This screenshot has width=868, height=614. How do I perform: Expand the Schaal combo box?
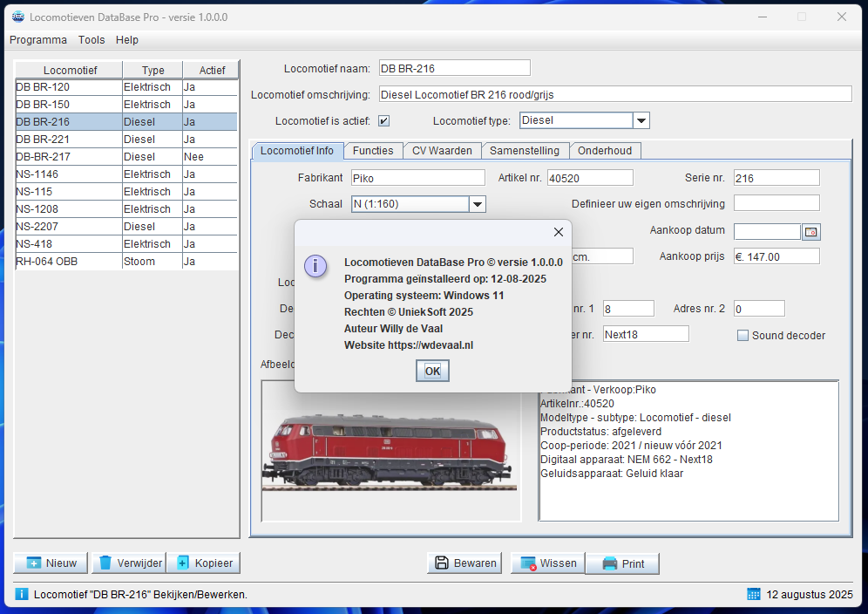[478, 204]
